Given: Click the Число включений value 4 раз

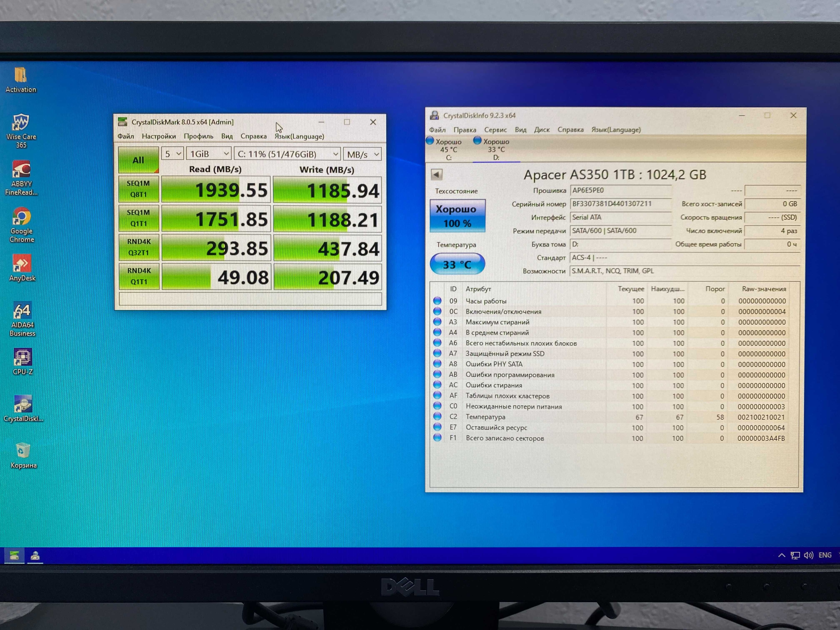Looking at the screenshot, I should [x=772, y=230].
